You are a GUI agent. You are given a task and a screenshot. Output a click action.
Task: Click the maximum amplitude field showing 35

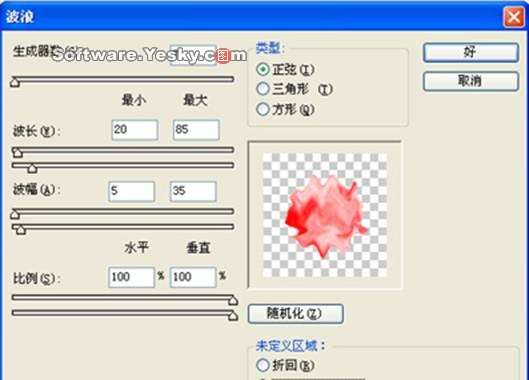193,191
